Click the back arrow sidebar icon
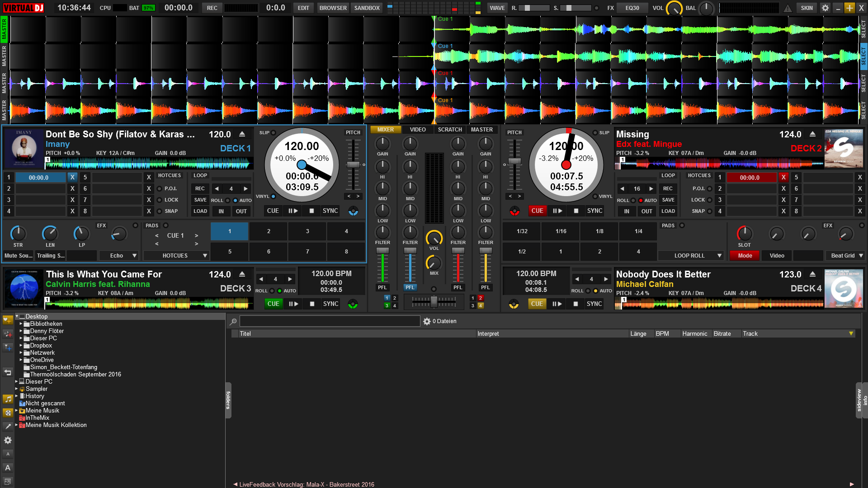Image resolution: width=868 pixels, height=488 pixels. [x=8, y=372]
